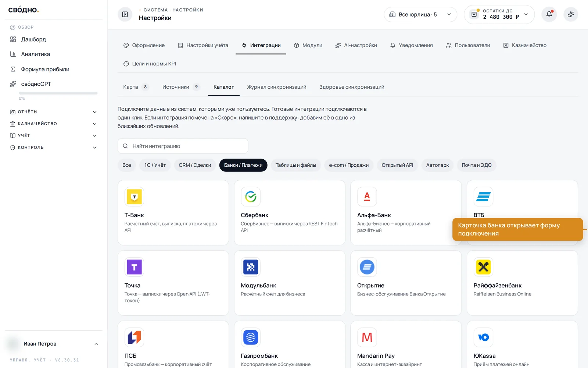The width and height of the screenshot is (588, 368).
Task: Click the Точка logo icon
Action: (134, 267)
